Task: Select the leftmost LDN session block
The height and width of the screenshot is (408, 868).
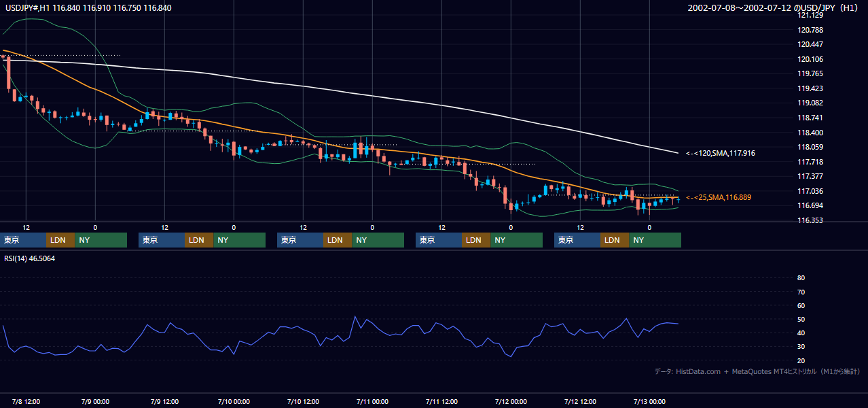Action: point(60,240)
